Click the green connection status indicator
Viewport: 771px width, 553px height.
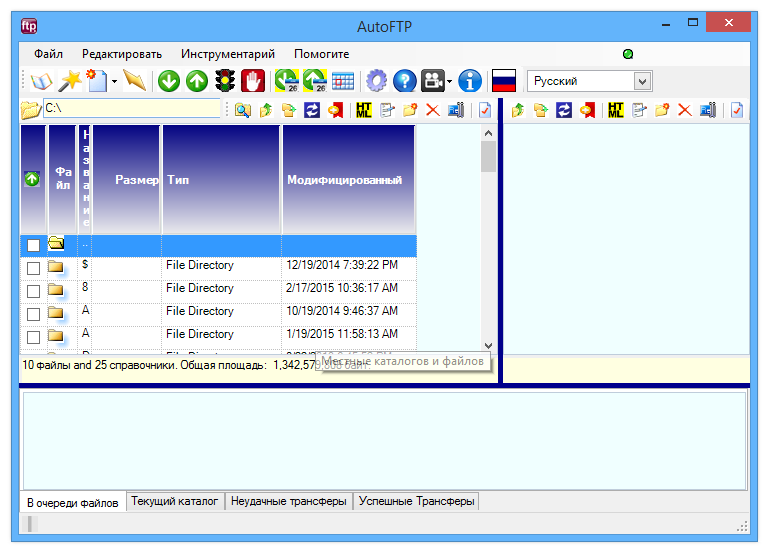pos(628,54)
